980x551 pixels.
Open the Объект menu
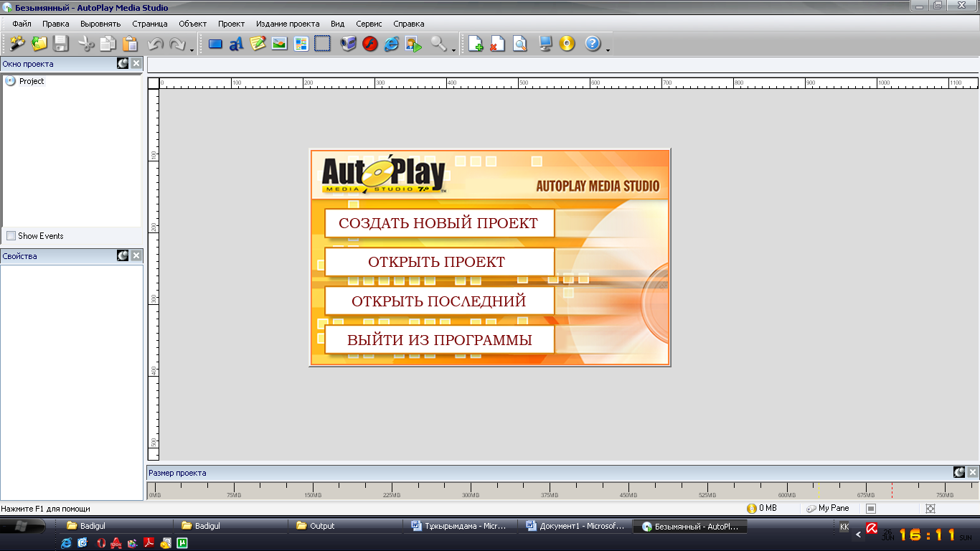192,24
